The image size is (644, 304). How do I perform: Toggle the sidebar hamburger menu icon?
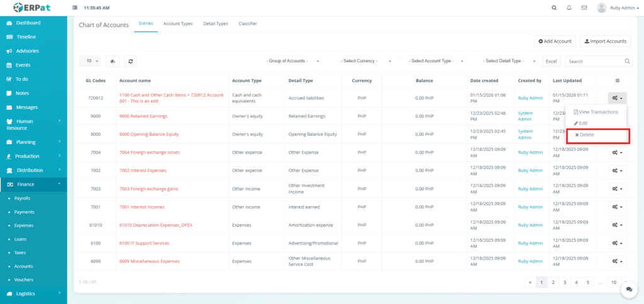click(75, 8)
